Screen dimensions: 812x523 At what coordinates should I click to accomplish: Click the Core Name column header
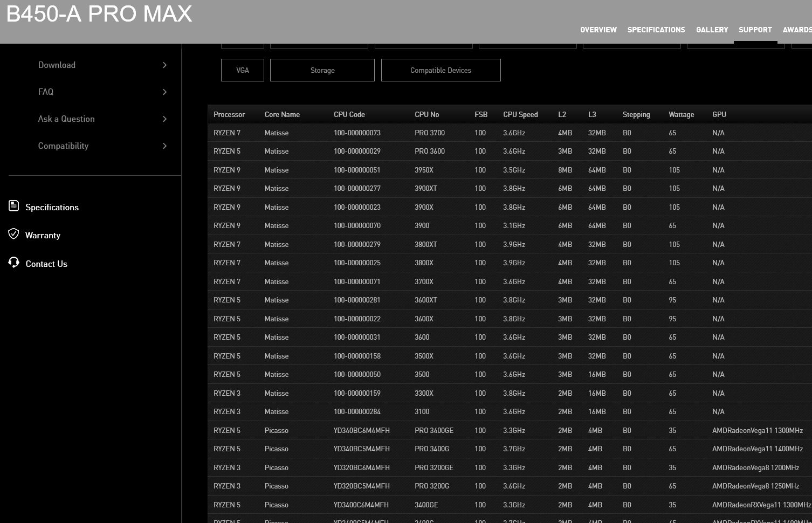click(282, 114)
